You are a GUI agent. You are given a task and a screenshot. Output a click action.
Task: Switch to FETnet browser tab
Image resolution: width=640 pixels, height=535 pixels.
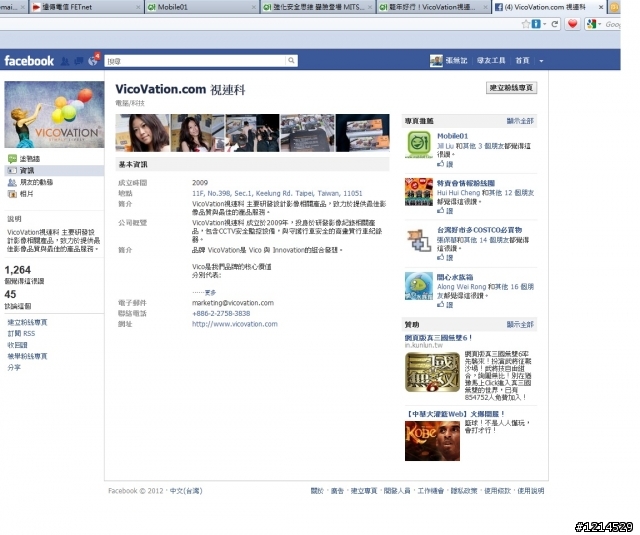pos(87,7)
